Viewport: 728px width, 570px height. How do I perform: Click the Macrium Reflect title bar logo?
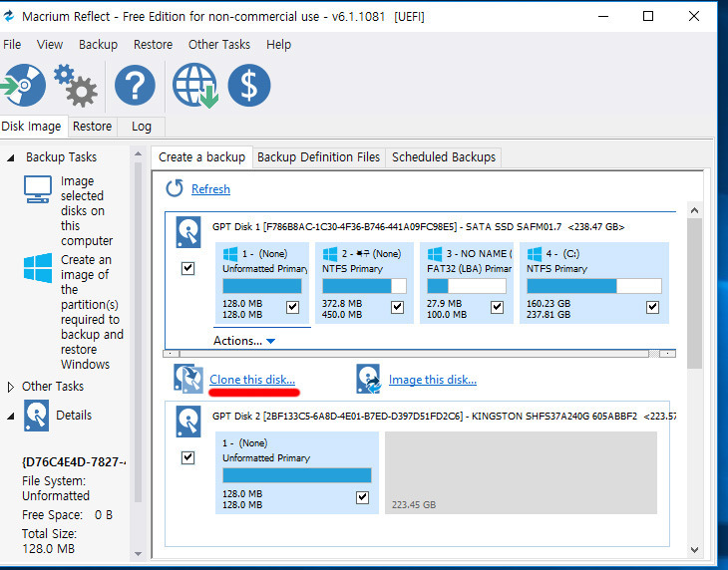click(x=9, y=16)
